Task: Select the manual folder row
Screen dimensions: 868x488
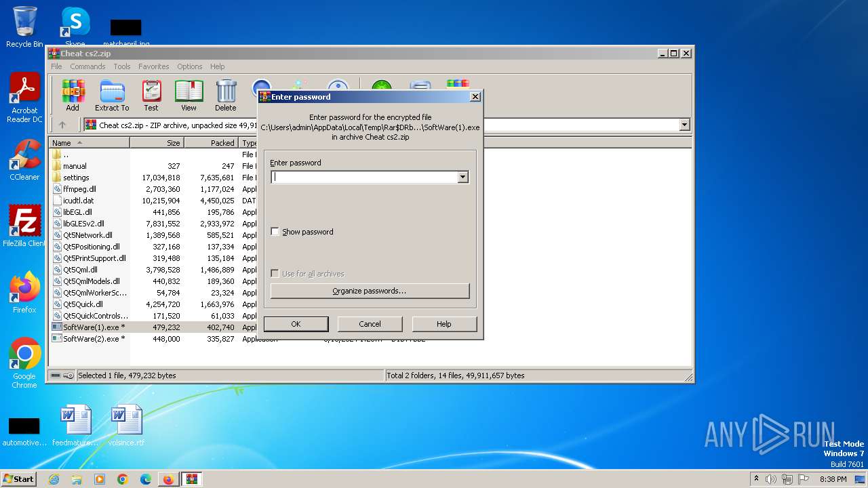Action: tap(75, 166)
